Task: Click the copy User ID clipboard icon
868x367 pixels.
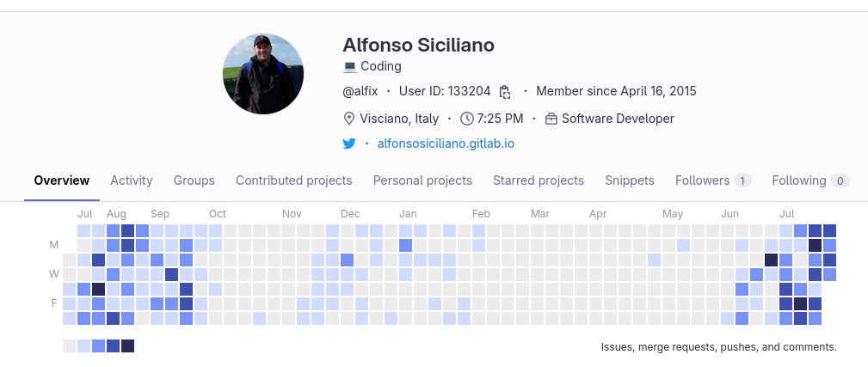Action: click(505, 92)
